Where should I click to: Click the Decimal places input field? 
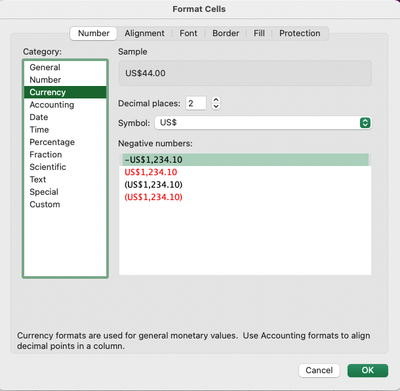(196, 103)
